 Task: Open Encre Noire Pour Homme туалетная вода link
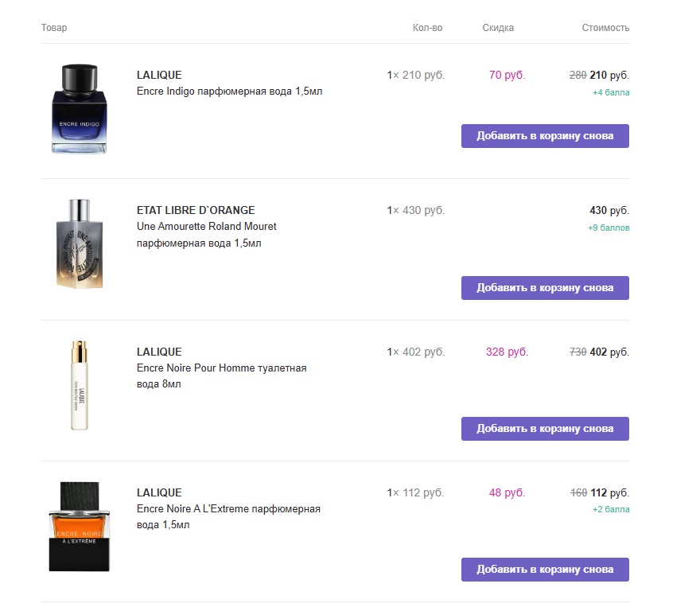(x=221, y=368)
